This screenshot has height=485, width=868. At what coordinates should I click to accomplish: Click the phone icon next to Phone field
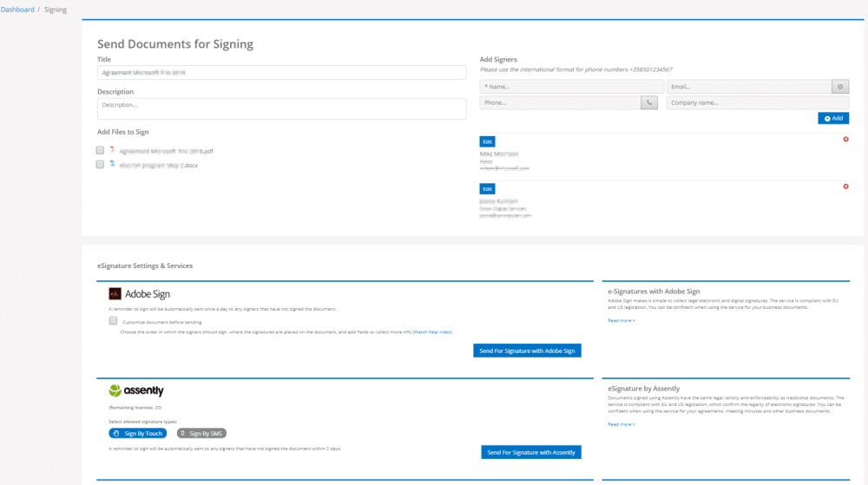(x=648, y=102)
